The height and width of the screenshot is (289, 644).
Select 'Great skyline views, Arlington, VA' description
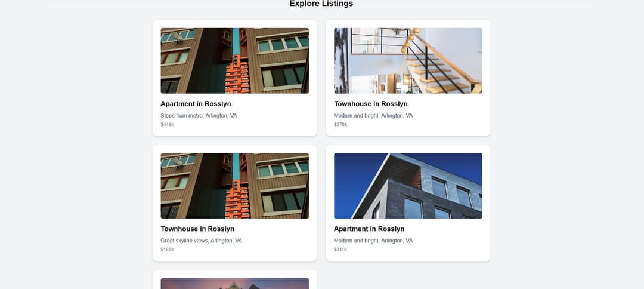[x=202, y=241]
